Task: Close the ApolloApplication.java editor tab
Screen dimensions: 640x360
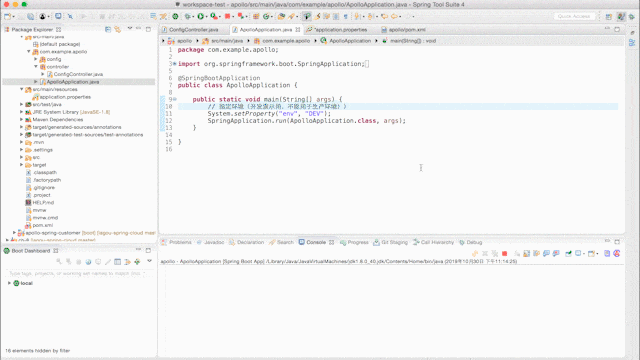Action: point(298,30)
